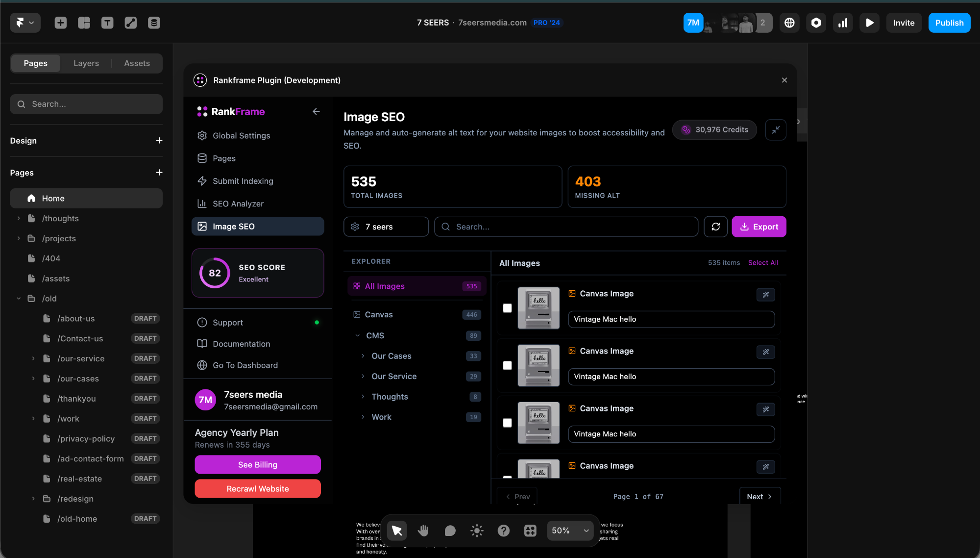Viewport: 980px width, 558px height.
Task: Check the second Canvas Image checkbox
Action: pyautogui.click(x=507, y=365)
